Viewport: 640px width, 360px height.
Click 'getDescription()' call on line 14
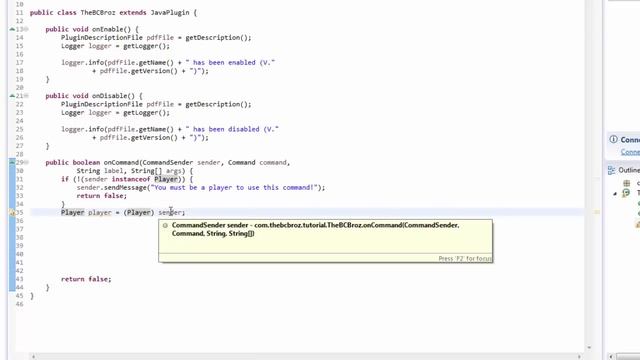(x=216, y=38)
